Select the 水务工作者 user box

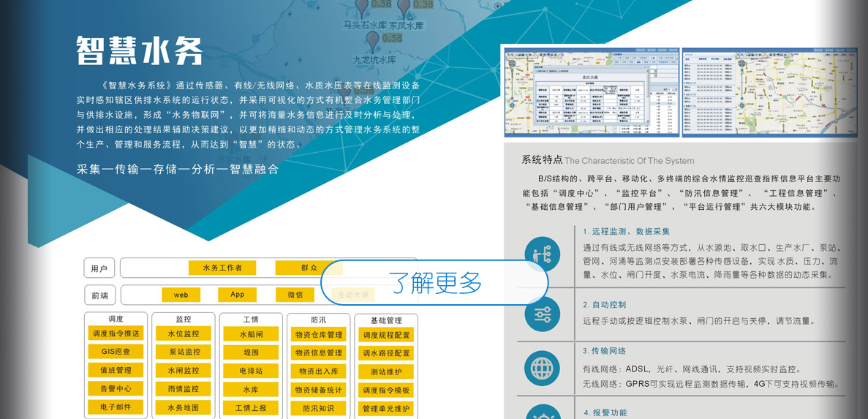[x=222, y=268]
